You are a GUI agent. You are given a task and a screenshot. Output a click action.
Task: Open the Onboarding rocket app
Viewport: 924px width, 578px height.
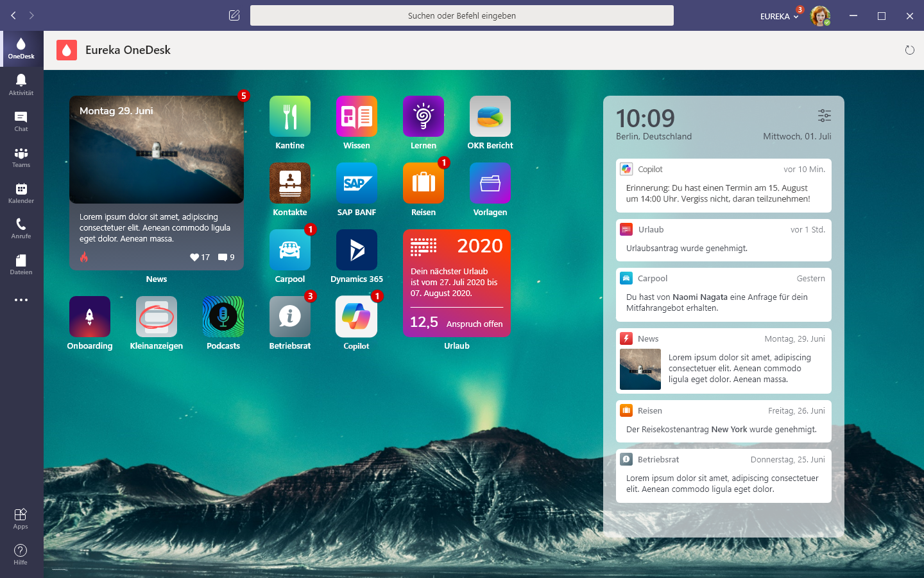90,317
